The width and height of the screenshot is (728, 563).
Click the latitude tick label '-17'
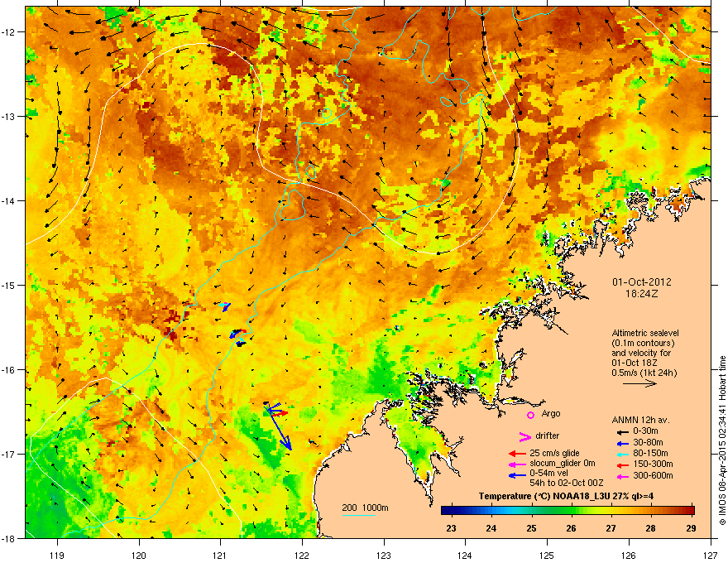(9, 454)
